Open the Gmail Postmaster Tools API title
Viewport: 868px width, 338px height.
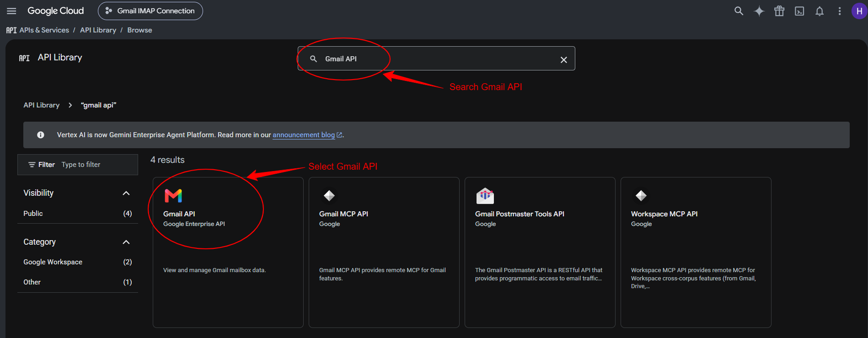[520, 214]
